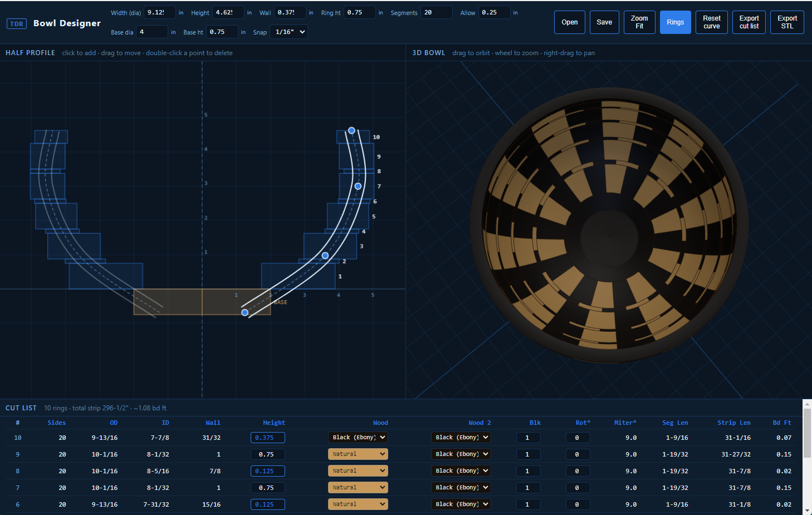The image size is (812, 515).
Task: Click the TDR logo badge
Action: coord(17,24)
